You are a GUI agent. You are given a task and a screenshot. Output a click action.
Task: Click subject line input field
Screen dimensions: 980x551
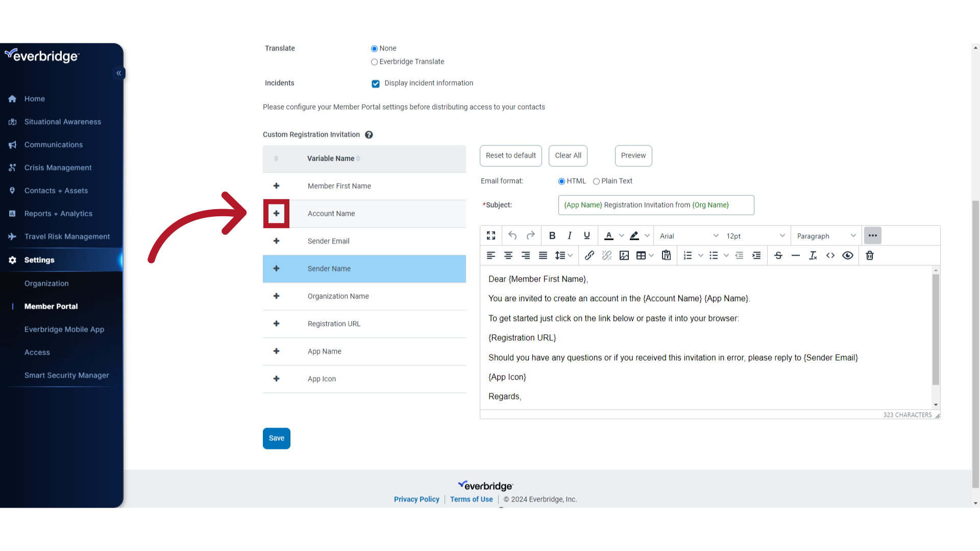pos(656,205)
